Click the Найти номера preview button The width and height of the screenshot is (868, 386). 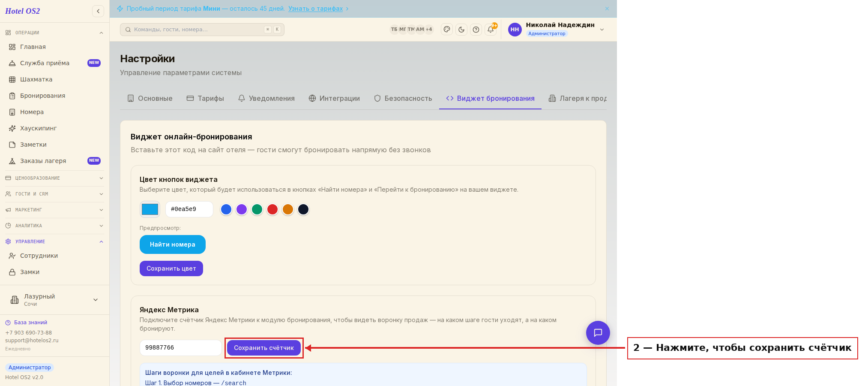173,244
